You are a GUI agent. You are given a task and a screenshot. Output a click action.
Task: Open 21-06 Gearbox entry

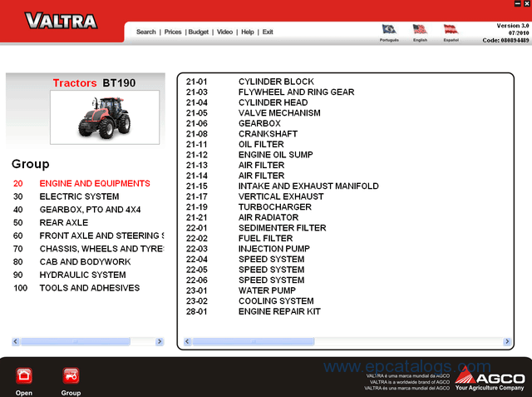coord(234,124)
